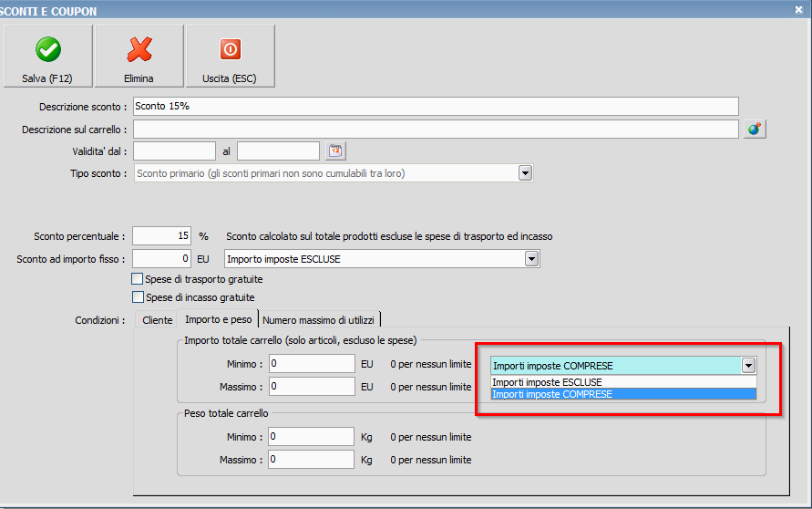Click the red X Elimina button
The image size is (812, 509).
tap(139, 56)
